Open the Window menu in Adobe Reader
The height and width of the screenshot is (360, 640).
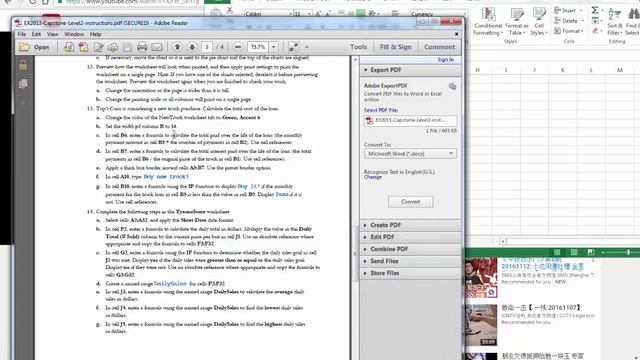pos(74,34)
